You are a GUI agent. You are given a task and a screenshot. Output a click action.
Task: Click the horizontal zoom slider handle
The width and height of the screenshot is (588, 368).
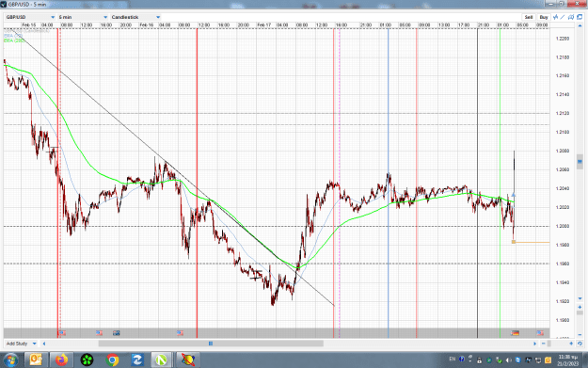click(x=549, y=344)
